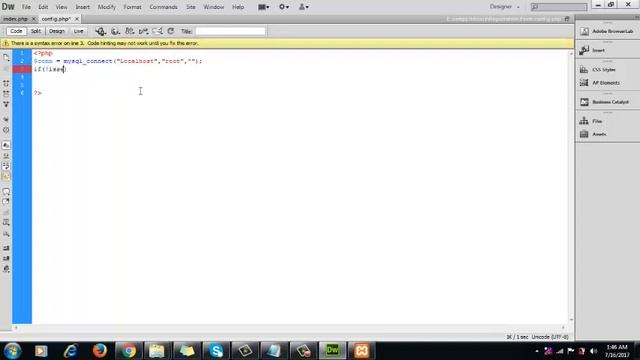Viewport: 640px width, 360px height.
Task: Open the Multiscreen preview icon in document toolbar
Action: (x=100, y=31)
